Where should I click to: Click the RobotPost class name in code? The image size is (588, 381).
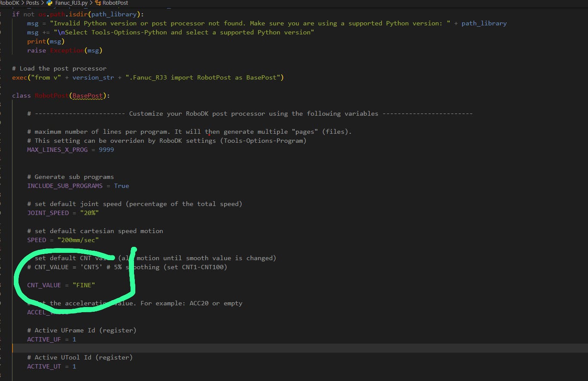(x=52, y=95)
